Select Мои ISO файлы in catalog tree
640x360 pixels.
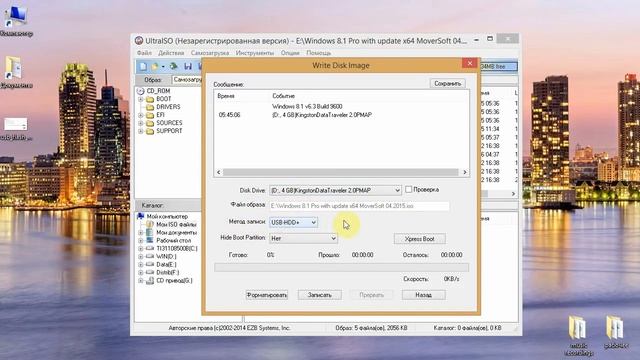[x=176, y=224]
